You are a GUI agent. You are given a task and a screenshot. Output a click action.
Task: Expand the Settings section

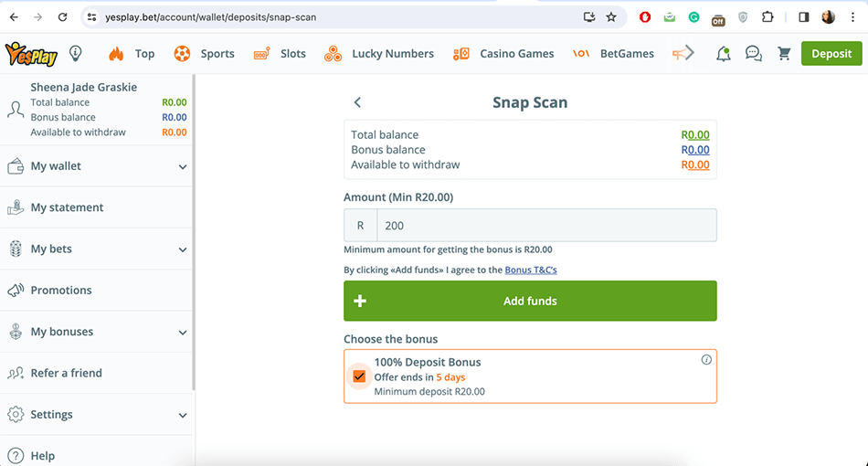coord(96,415)
